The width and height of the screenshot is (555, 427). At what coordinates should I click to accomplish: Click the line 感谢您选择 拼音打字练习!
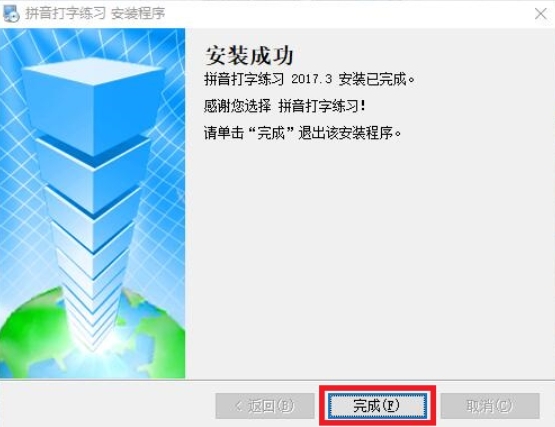(285, 106)
